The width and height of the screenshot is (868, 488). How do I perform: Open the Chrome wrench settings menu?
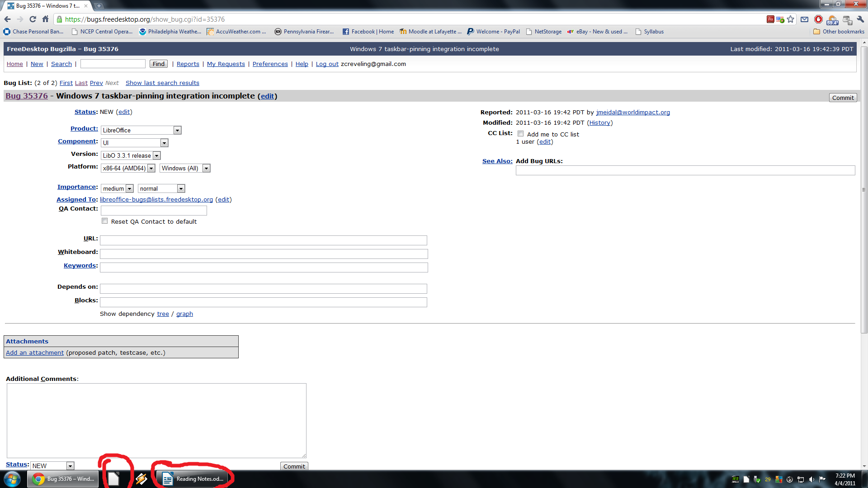860,19
